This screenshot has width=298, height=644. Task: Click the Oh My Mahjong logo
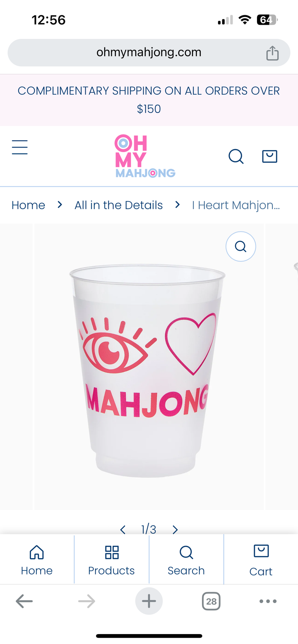(x=145, y=156)
